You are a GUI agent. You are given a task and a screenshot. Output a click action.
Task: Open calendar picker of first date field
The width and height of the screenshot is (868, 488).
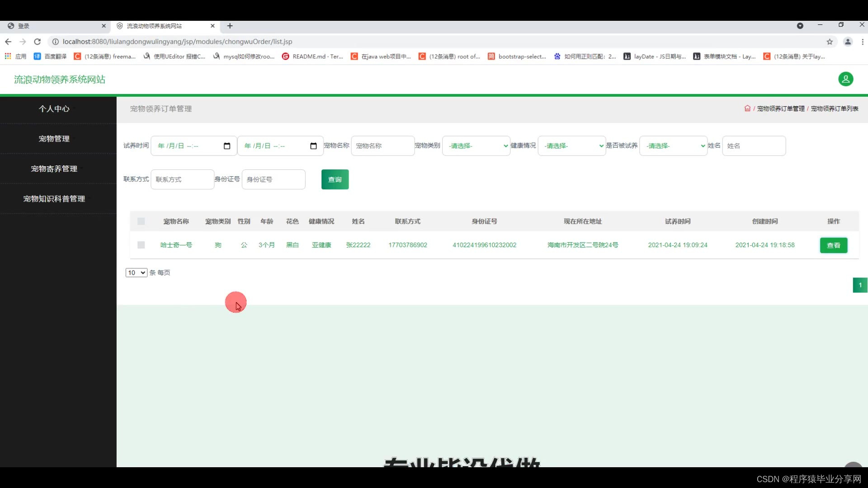(x=227, y=146)
